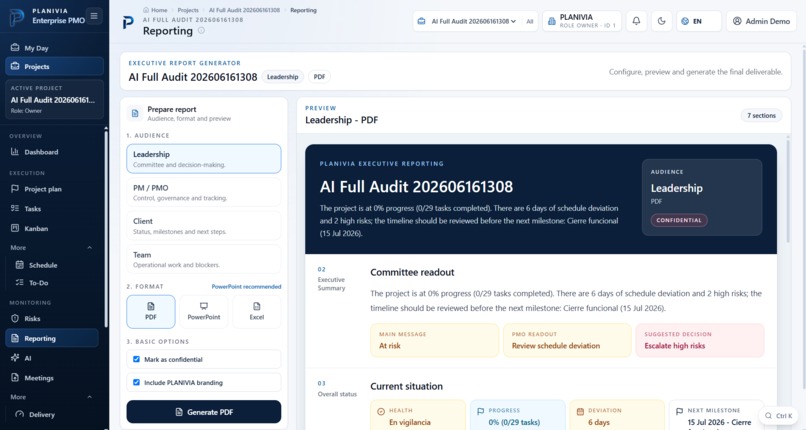The image size is (806, 430).
Task: Click PowerPoint recommended link
Action: point(246,287)
